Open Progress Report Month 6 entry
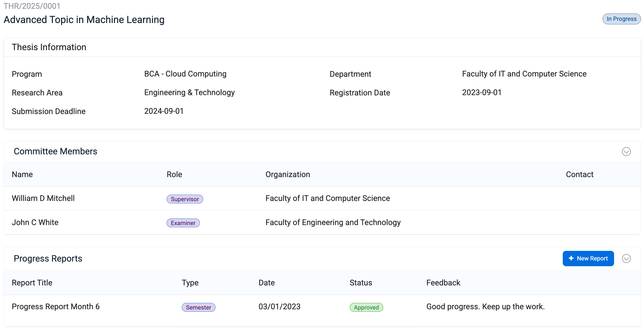Image resolution: width=644 pixels, height=329 pixels. [56, 307]
